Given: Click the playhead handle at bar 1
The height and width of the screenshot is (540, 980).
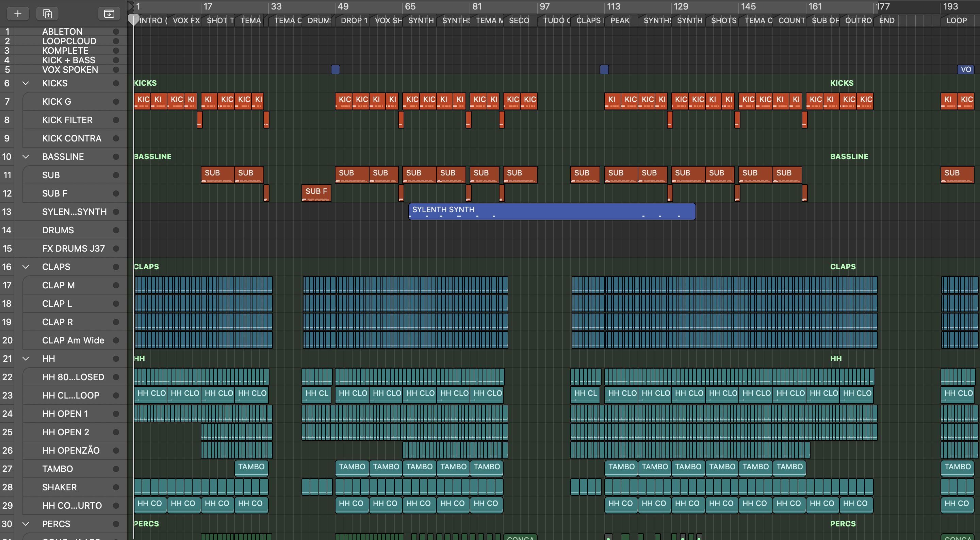Looking at the screenshot, I should tap(133, 20).
